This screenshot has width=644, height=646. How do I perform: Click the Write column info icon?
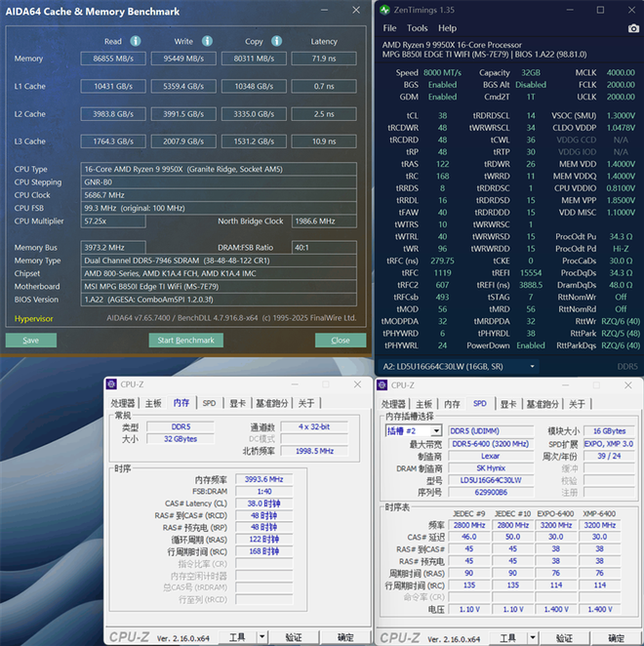pyautogui.click(x=206, y=42)
